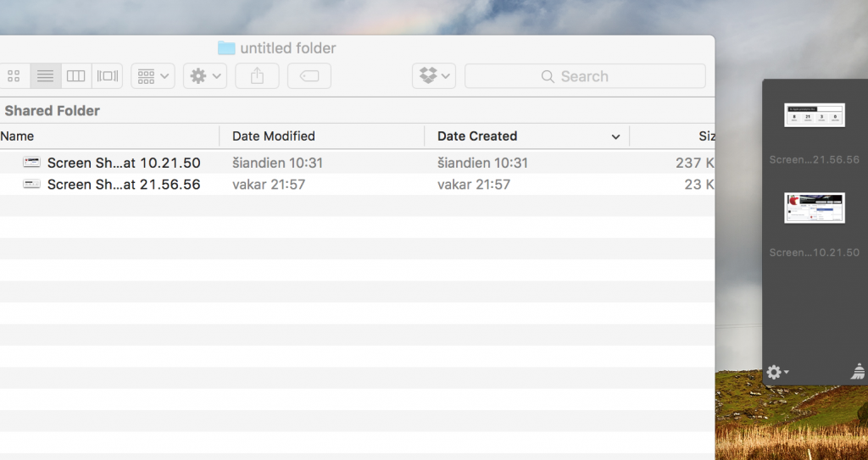Open gear settings menu in dark panel
Viewport: 868px width, 460px height.
coord(777,372)
